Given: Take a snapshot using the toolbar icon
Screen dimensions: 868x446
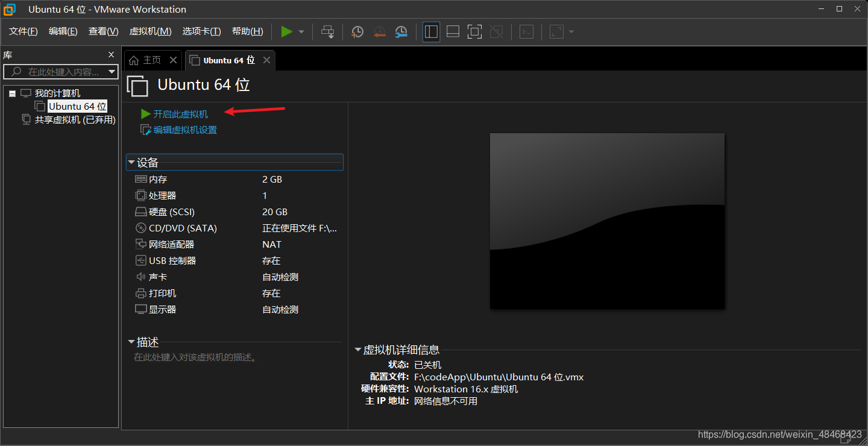Looking at the screenshot, I should point(357,31).
